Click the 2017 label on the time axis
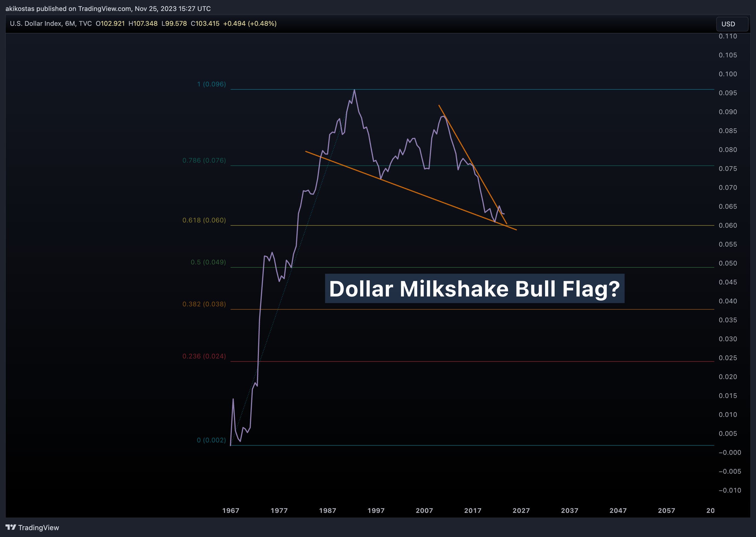The width and height of the screenshot is (756, 537). click(x=473, y=511)
